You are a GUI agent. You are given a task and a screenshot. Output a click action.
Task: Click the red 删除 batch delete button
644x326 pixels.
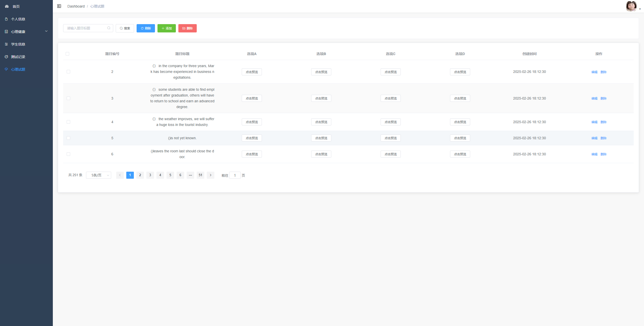(187, 28)
